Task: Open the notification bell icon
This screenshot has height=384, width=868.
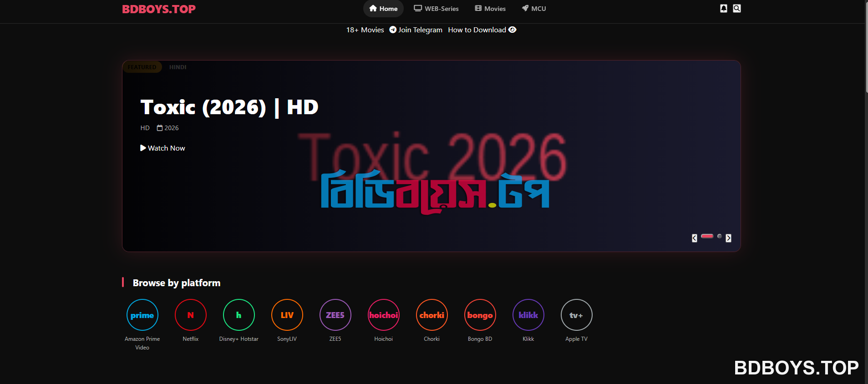Action: pyautogui.click(x=724, y=8)
